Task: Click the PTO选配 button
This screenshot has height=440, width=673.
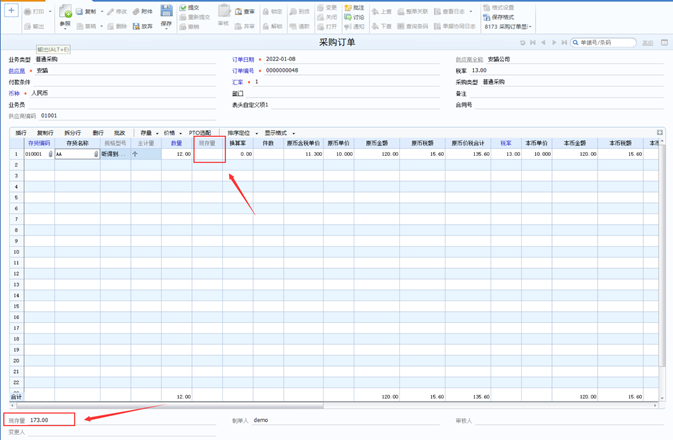Action: (200, 133)
